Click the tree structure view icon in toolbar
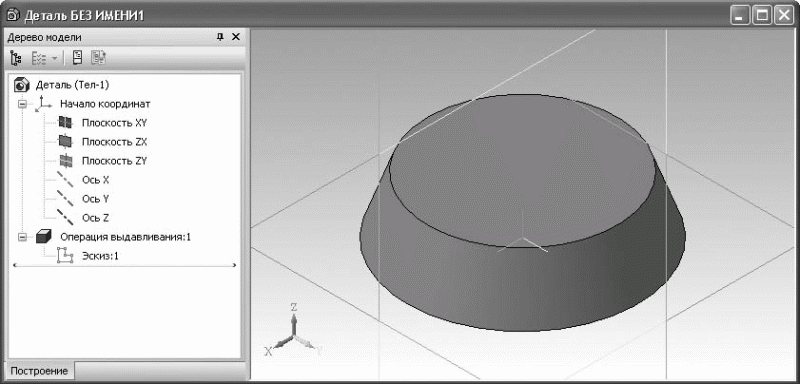 (16, 58)
